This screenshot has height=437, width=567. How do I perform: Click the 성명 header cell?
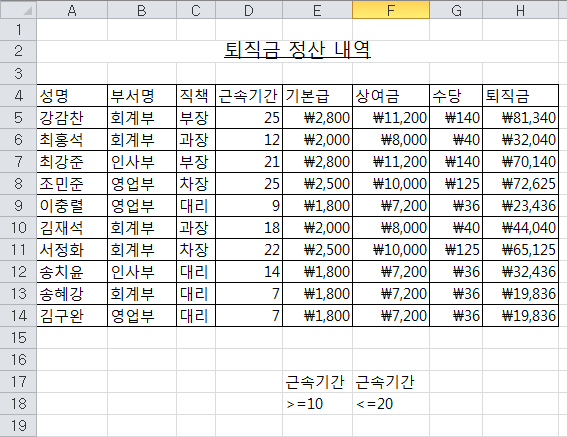pyautogui.click(x=72, y=96)
